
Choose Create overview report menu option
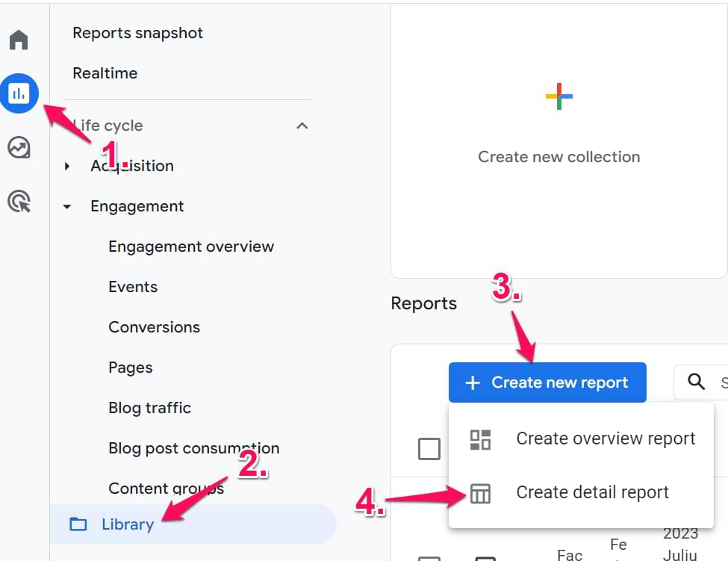point(605,438)
